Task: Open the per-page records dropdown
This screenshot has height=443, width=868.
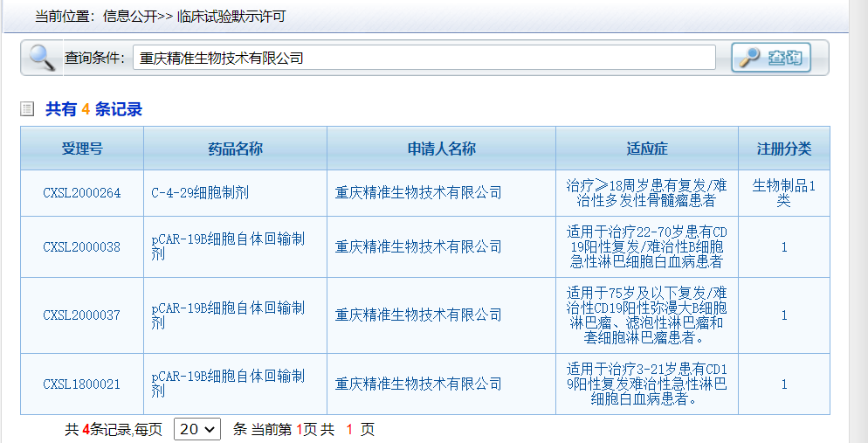Action: tap(197, 429)
